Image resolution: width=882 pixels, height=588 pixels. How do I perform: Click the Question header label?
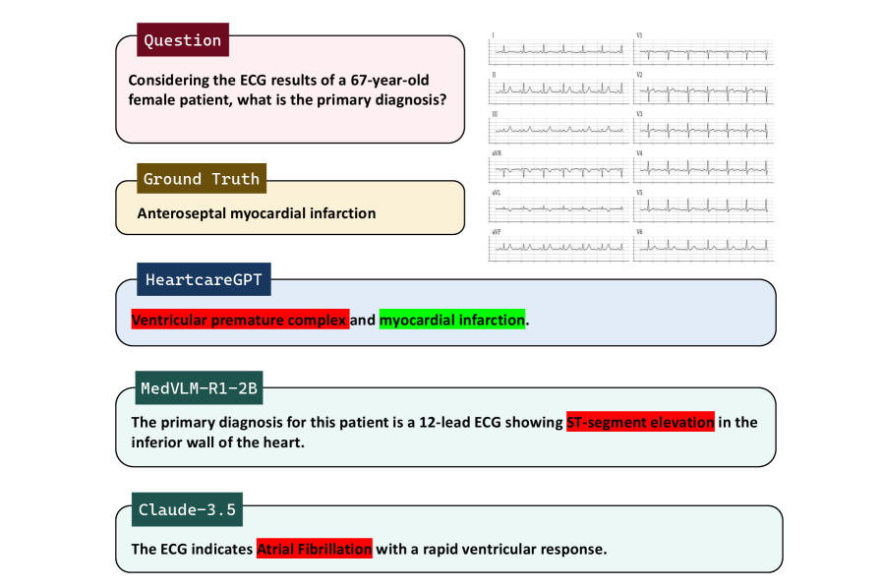click(x=183, y=40)
